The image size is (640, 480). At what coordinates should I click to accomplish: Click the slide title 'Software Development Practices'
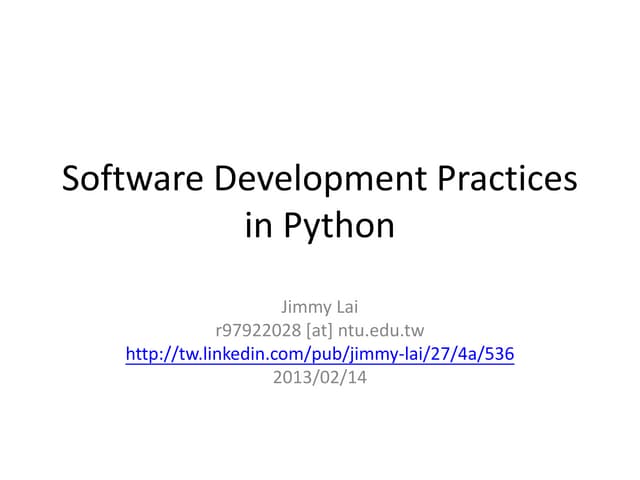tap(320, 178)
